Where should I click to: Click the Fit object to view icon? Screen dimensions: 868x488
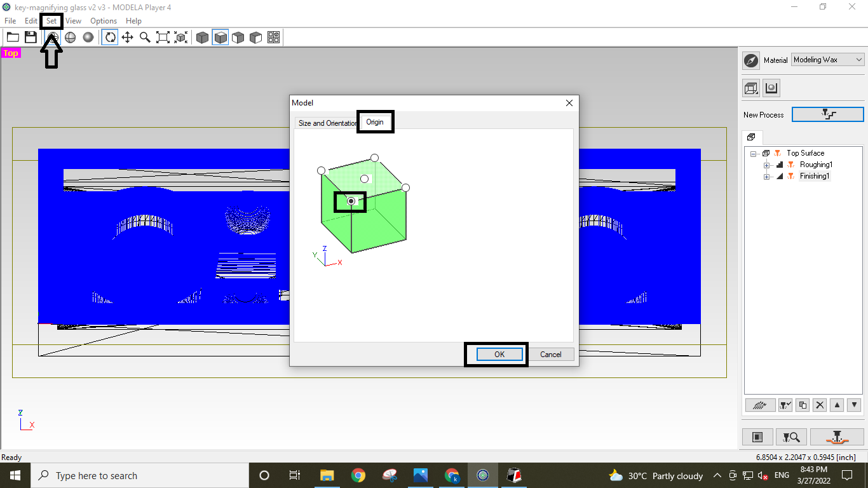[180, 37]
